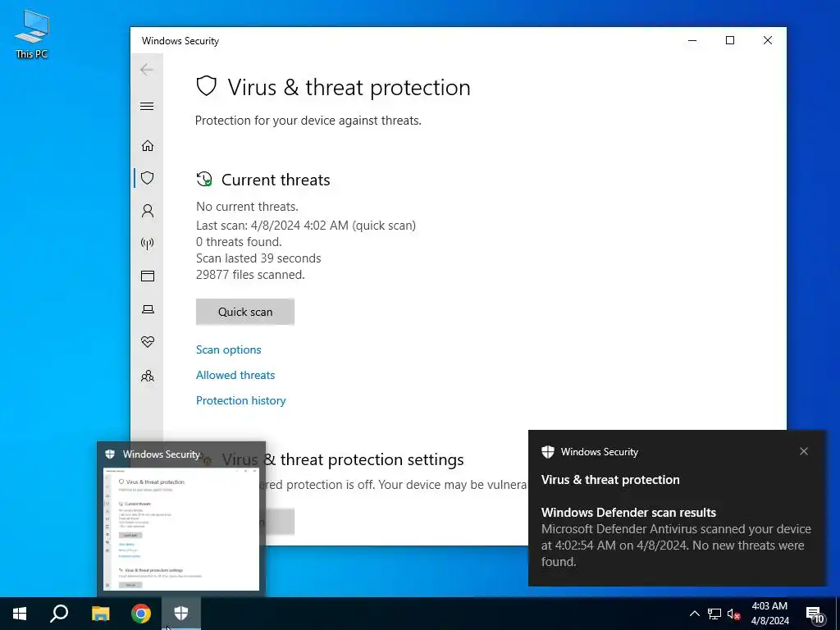Click the muted volume tray icon
The image size is (840, 630).
coord(734,614)
